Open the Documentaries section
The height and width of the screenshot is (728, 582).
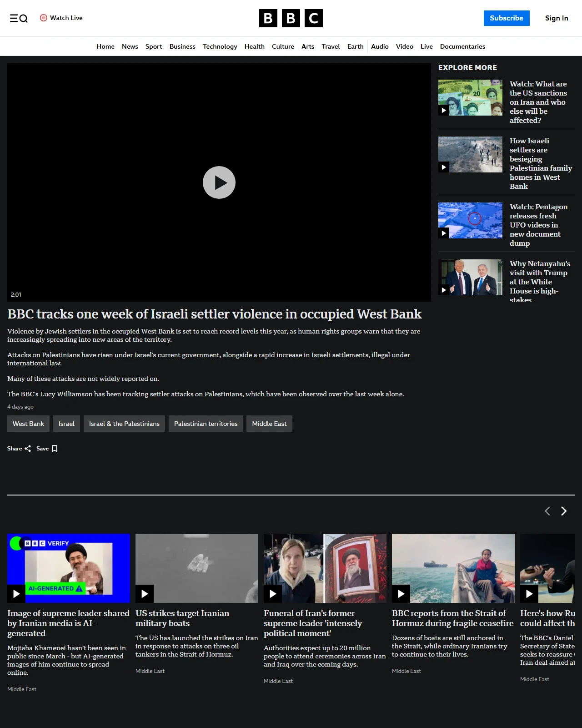tap(462, 46)
